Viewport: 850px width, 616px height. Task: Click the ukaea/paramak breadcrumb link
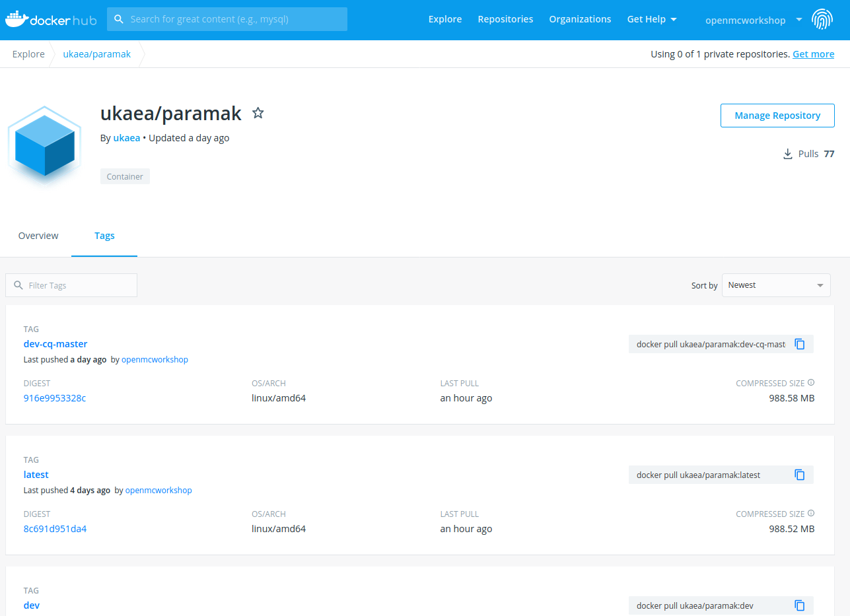click(96, 54)
